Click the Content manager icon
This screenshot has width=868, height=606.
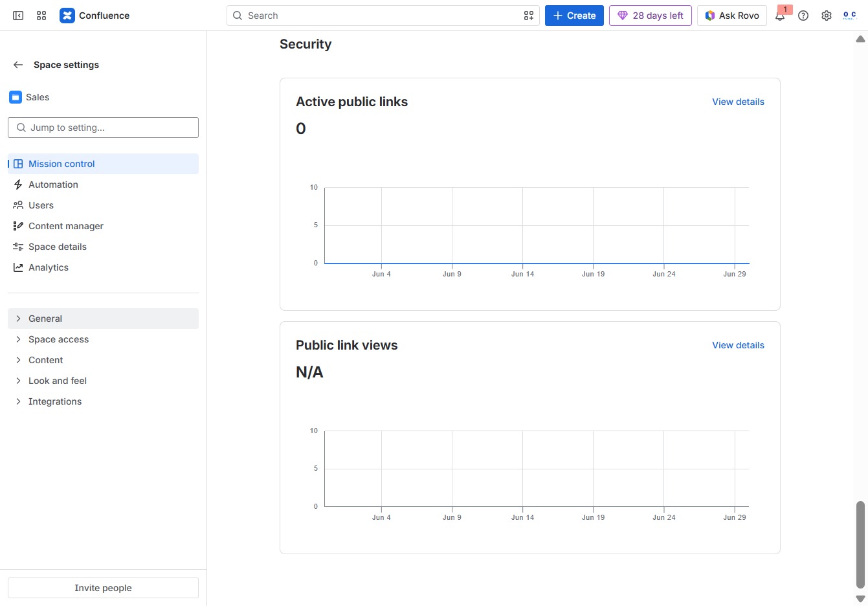[x=18, y=226]
